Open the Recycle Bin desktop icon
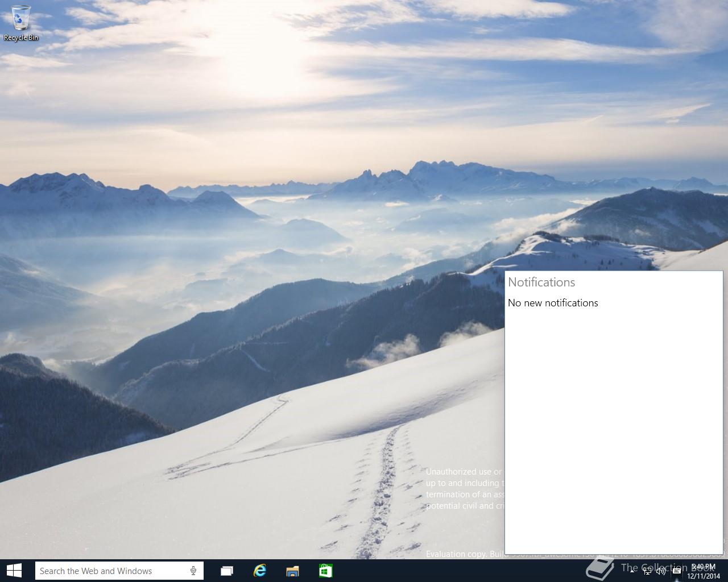This screenshot has height=582, width=728. [21, 23]
